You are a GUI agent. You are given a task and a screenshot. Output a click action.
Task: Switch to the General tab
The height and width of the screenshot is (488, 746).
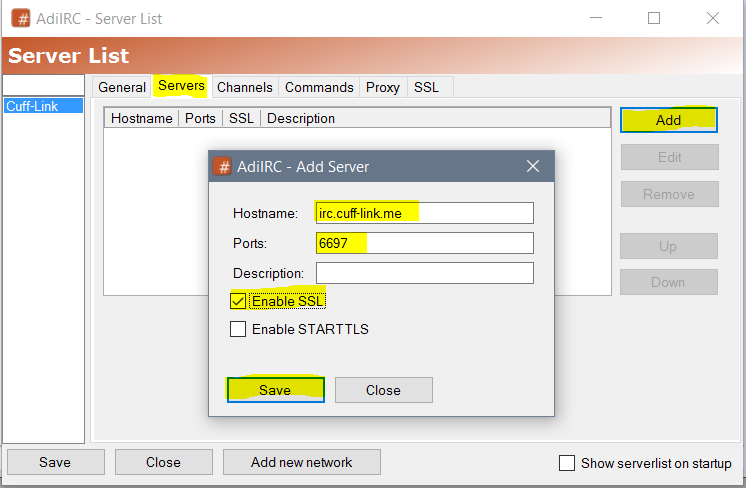(122, 87)
